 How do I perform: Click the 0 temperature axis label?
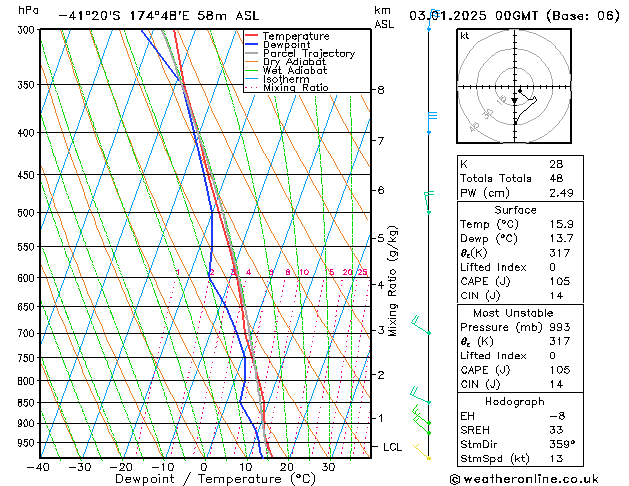[x=204, y=467]
